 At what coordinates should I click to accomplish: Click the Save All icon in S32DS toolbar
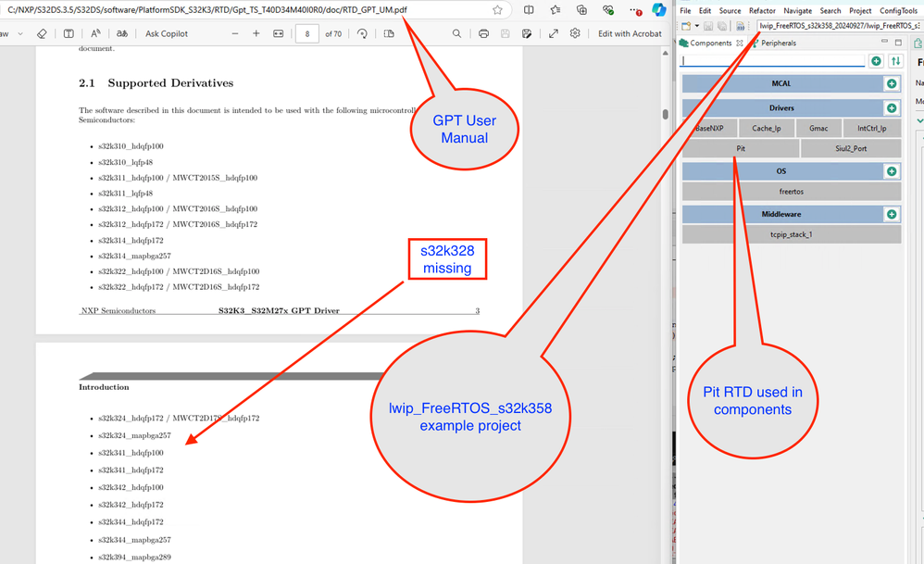click(723, 26)
